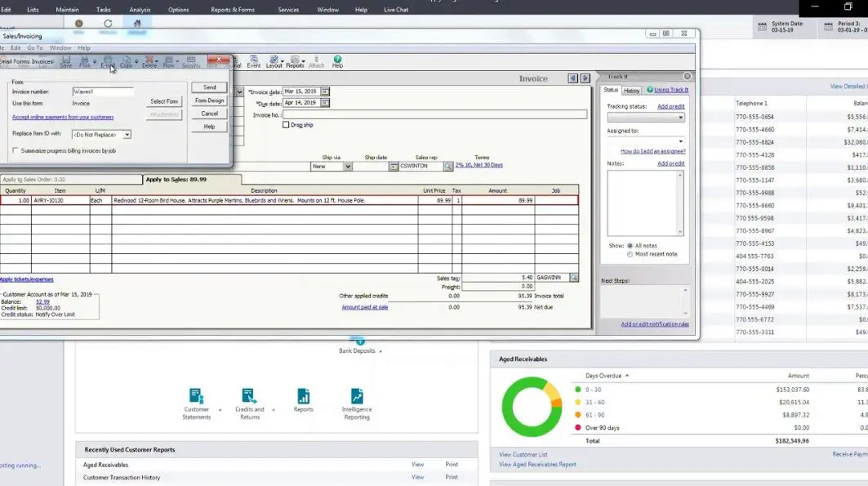Click the Invoice date field
The image size is (868, 486).
click(302, 91)
